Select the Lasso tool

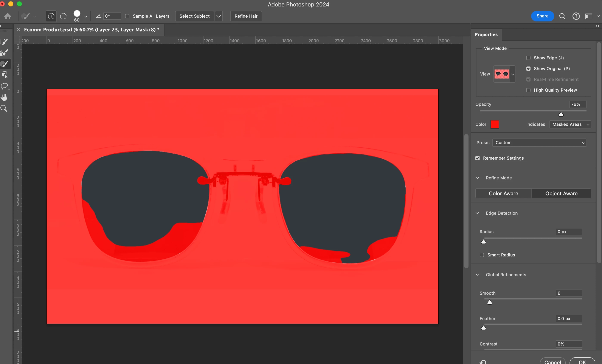pyautogui.click(x=4, y=86)
